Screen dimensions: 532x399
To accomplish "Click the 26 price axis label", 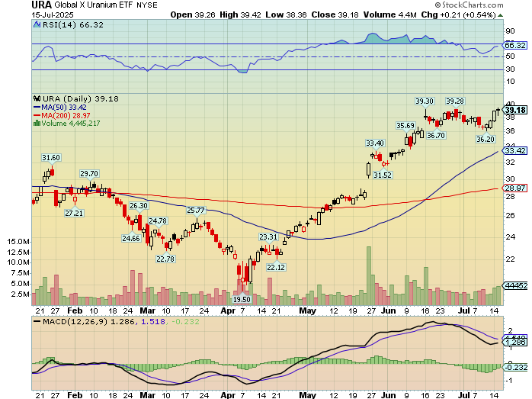I will click(x=511, y=216).
